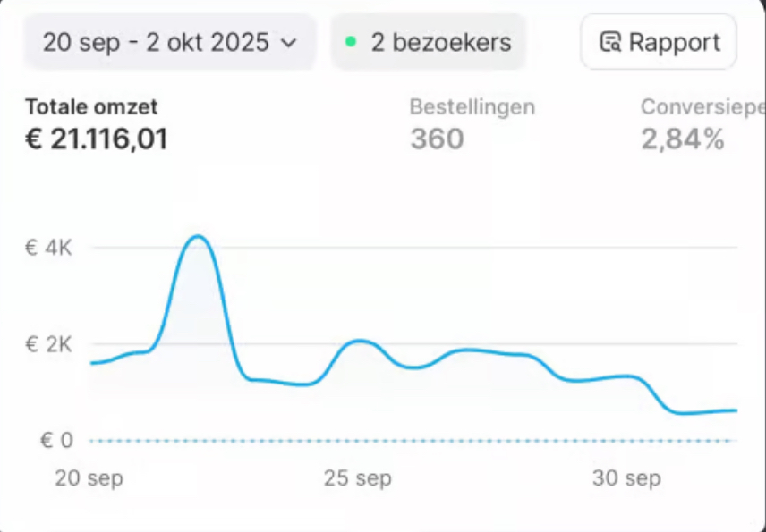
Task: Click the revenue peak above € 4K
Action: tap(198, 237)
